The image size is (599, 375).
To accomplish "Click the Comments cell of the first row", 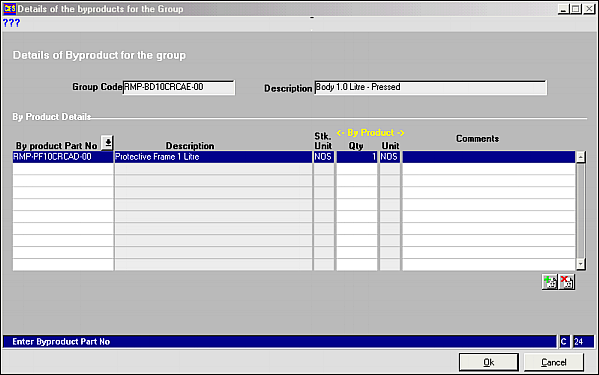I will [489, 157].
